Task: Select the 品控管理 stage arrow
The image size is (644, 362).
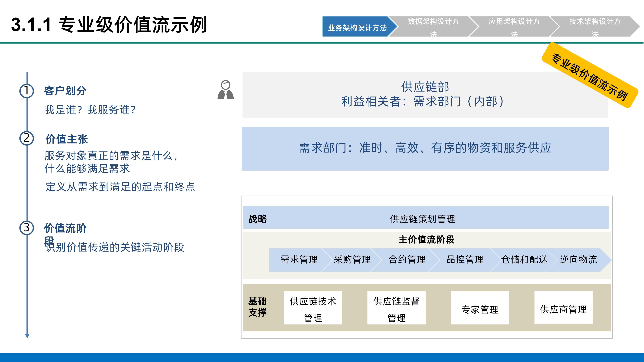Action: pyautogui.click(x=465, y=260)
